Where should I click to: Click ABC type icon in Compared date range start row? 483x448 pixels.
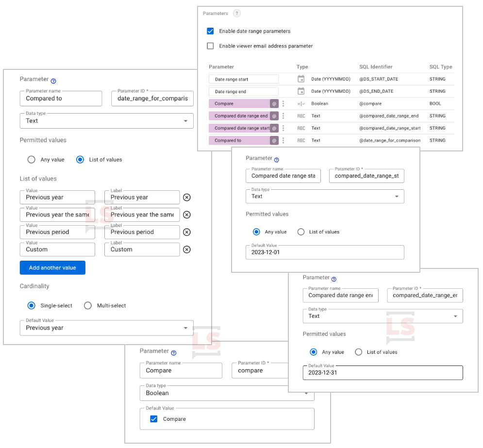coord(301,128)
